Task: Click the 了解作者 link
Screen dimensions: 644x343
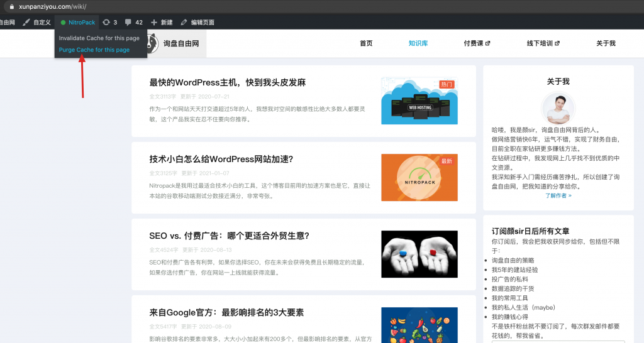Action: [558, 195]
